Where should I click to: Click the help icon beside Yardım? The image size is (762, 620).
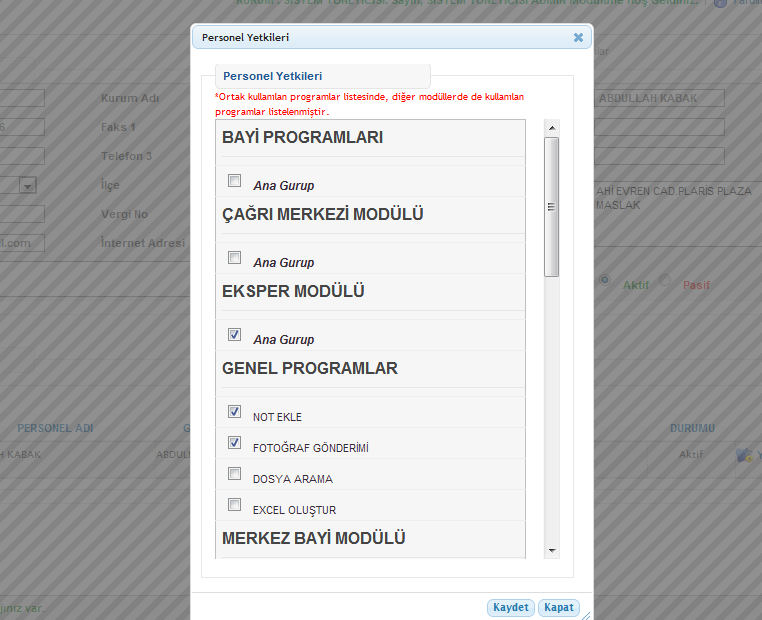click(719, 3)
